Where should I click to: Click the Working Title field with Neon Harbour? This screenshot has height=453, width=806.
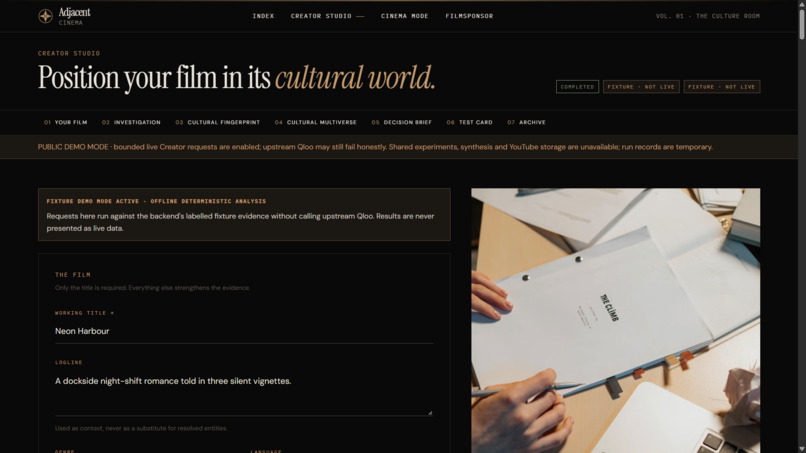[244, 332]
